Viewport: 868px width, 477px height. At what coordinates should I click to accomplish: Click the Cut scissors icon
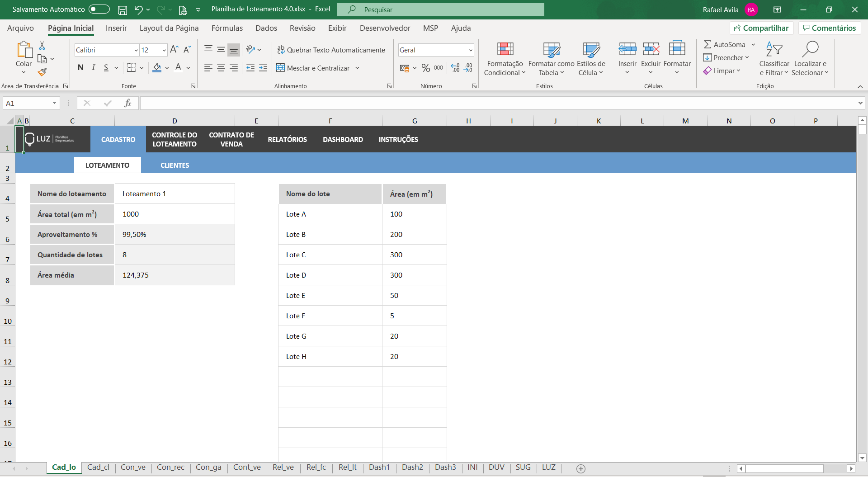click(x=42, y=46)
